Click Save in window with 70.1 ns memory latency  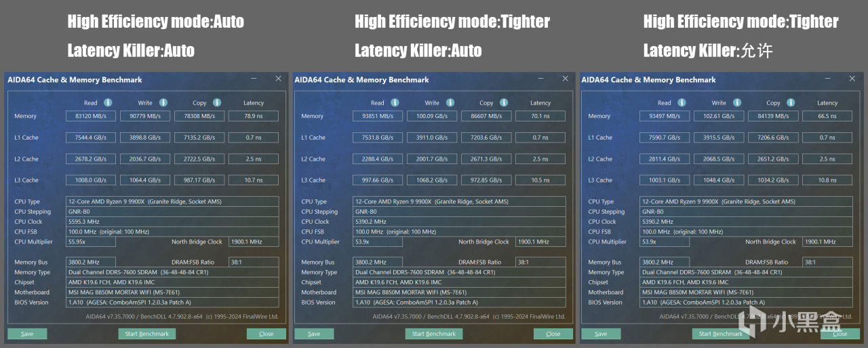[x=314, y=334]
